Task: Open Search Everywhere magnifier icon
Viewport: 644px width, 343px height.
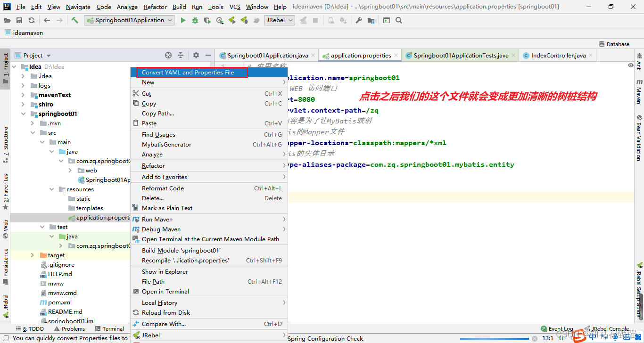Action: pos(399,20)
